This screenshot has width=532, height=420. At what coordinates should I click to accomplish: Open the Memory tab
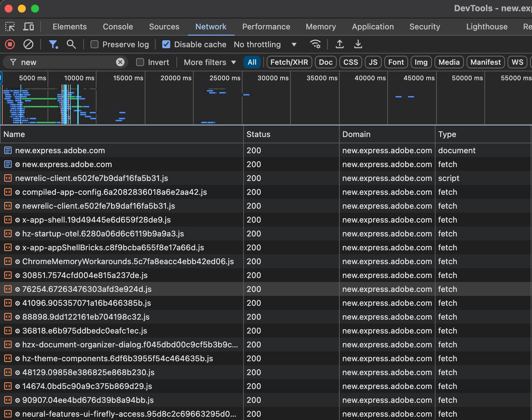[x=321, y=27]
